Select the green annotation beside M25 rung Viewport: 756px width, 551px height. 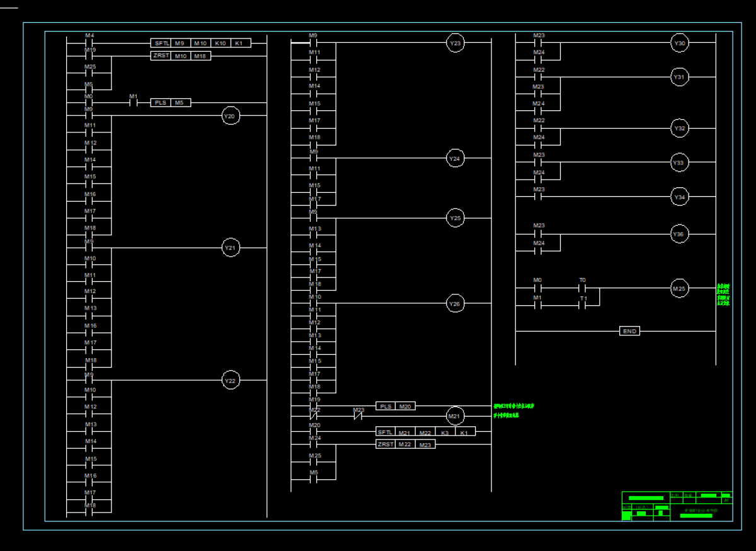tap(723, 295)
